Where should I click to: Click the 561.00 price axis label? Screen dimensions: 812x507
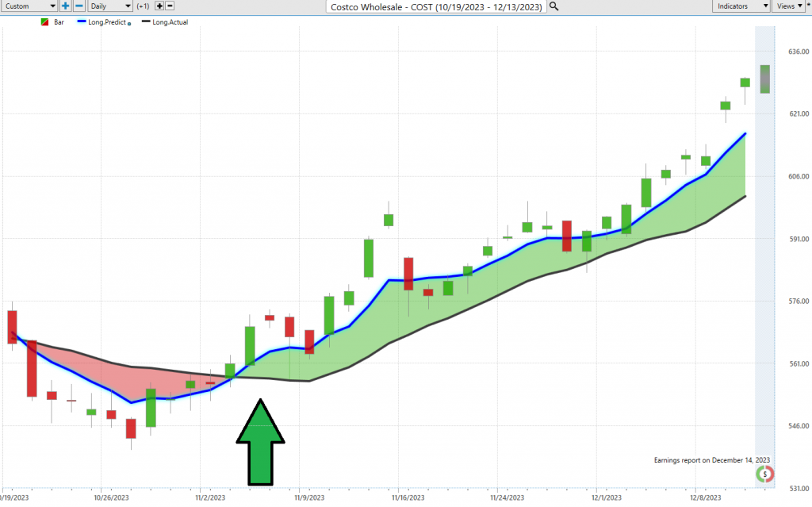coord(799,364)
